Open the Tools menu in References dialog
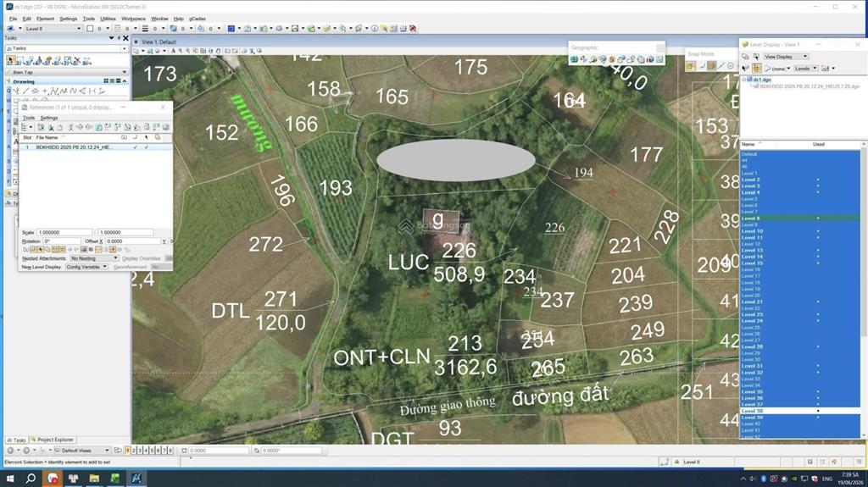The height and width of the screenshot is (487, 868). coord(29,118)
